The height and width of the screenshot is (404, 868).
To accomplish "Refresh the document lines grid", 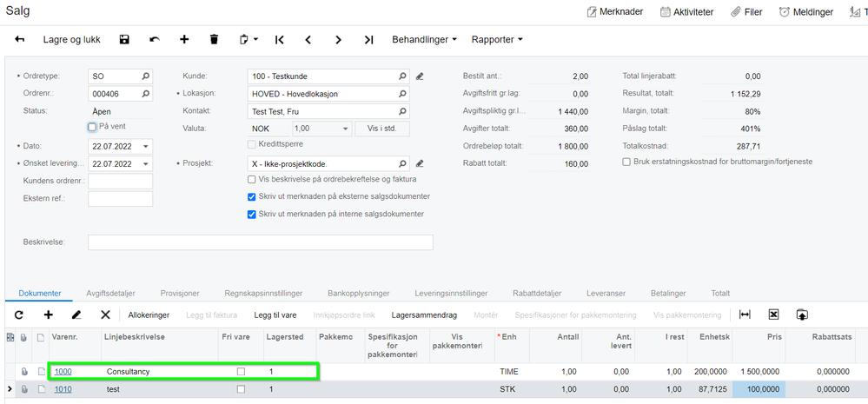I will click(19, 315).
